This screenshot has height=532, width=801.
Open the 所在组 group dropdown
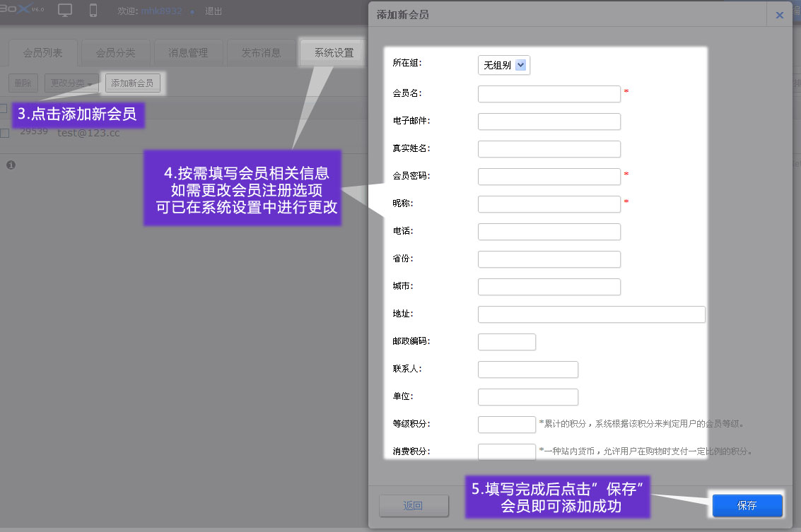(504, 66)
